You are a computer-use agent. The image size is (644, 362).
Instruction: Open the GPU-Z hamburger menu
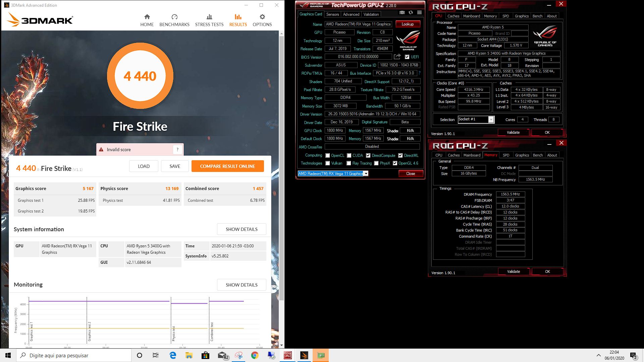pyautogui.click(x=419, y=13)
